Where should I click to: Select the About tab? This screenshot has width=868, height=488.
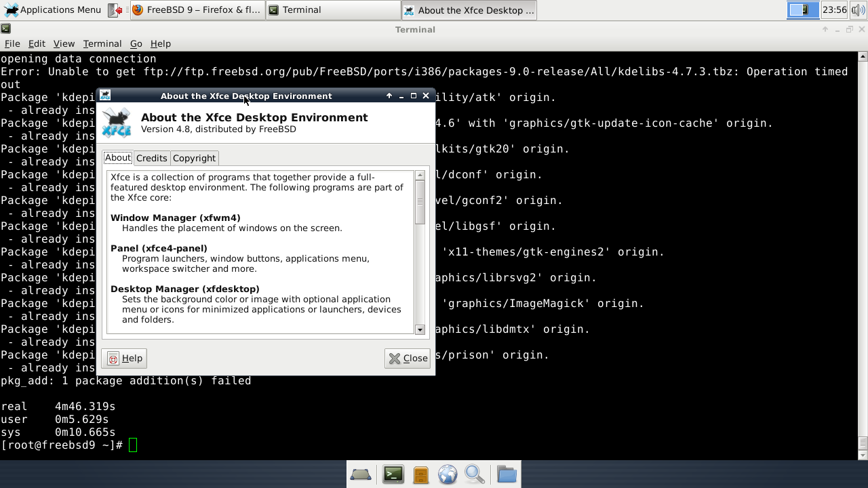click(x=118, y=157)
